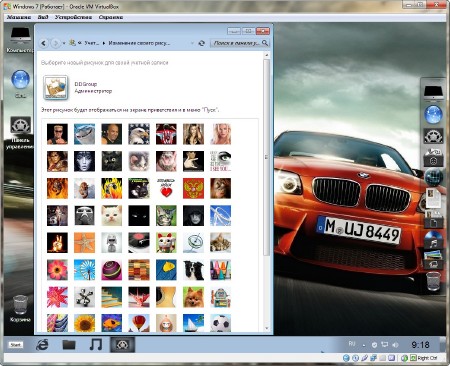The image size is (450, 366).
Task: Click the volume speaker tray icon
Action: click(x=395, y=345)
